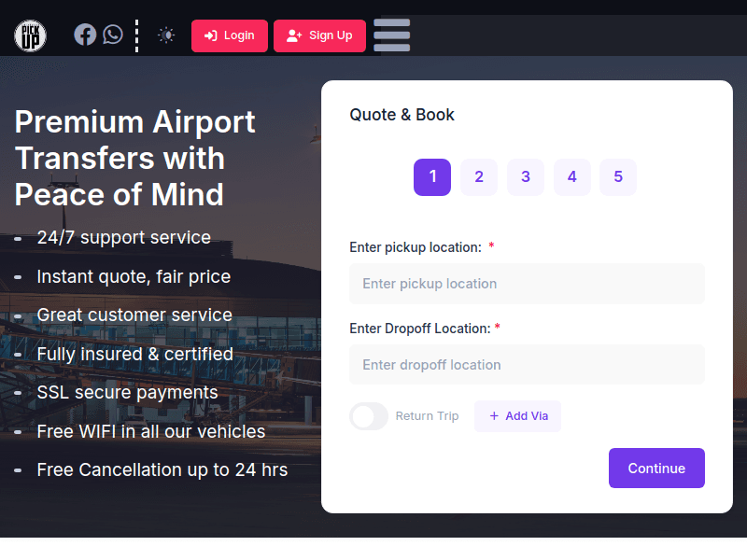
Task: Toggle the light/dark theme sun icon
Action: pyautogui.click(x=166, y=35)
